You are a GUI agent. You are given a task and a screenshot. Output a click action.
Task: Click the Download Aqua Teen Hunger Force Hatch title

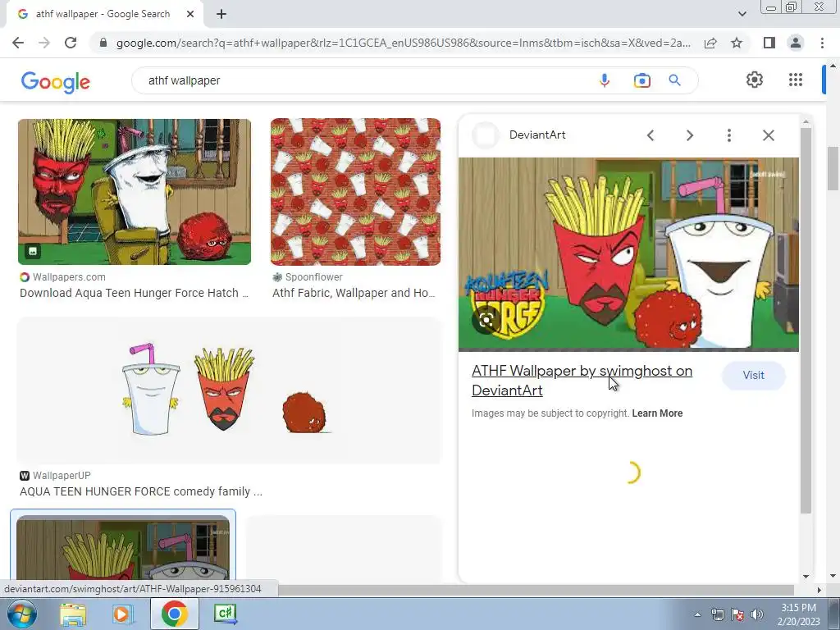click(x=134, y=293)
